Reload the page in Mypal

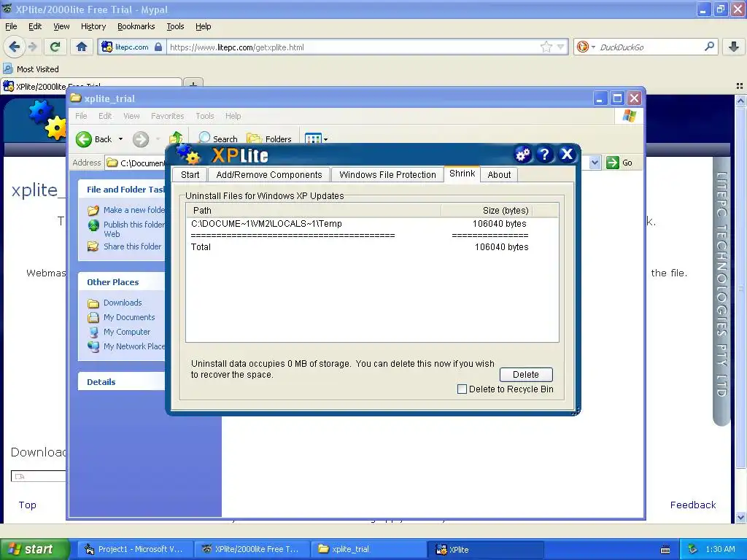(x=55, y=47)
